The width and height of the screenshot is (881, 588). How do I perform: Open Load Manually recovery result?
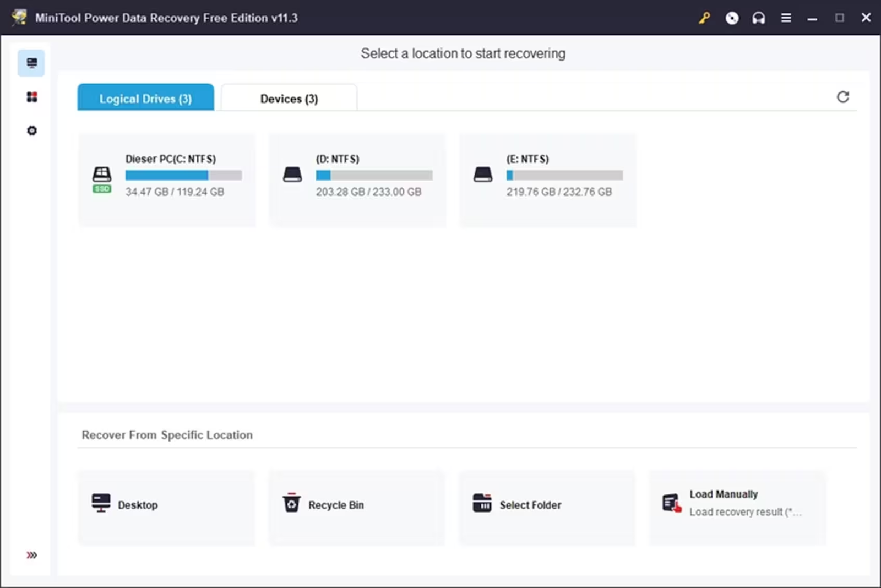[738, 508]
